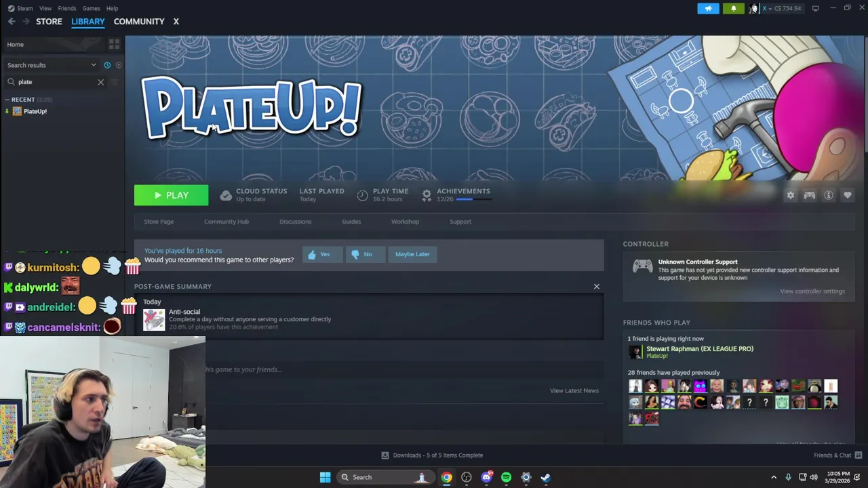Viewport: 868px width, 488px height.
Task: Open View controller settings link
Action: coord(812,291)
